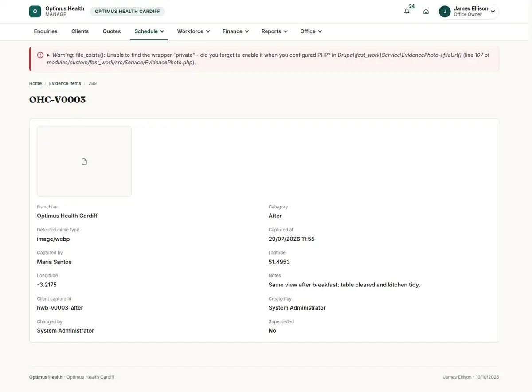Click the Category value After
The width and height of the screenshot is (532, 392).
coord(275,216)
